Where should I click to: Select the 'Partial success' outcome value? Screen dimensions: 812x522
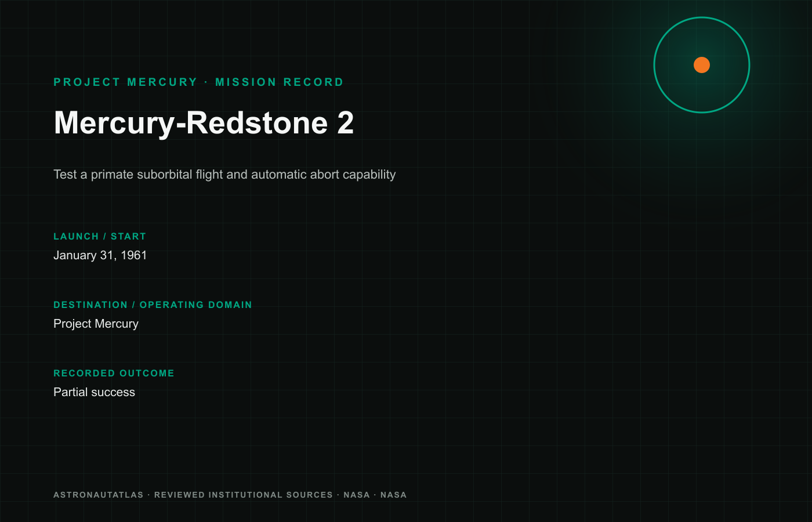pyautogui.click(x=94, y=392)
